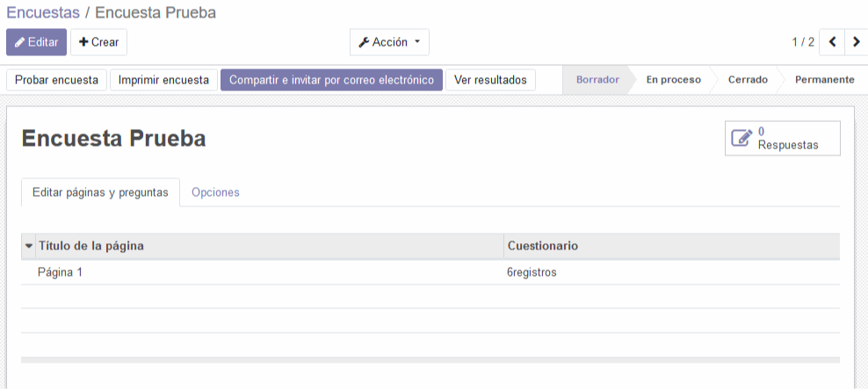Image resolution: width=868 pixels, height=389 pixels.
Task: Set status to Permanente
Action: coord(824,80)
